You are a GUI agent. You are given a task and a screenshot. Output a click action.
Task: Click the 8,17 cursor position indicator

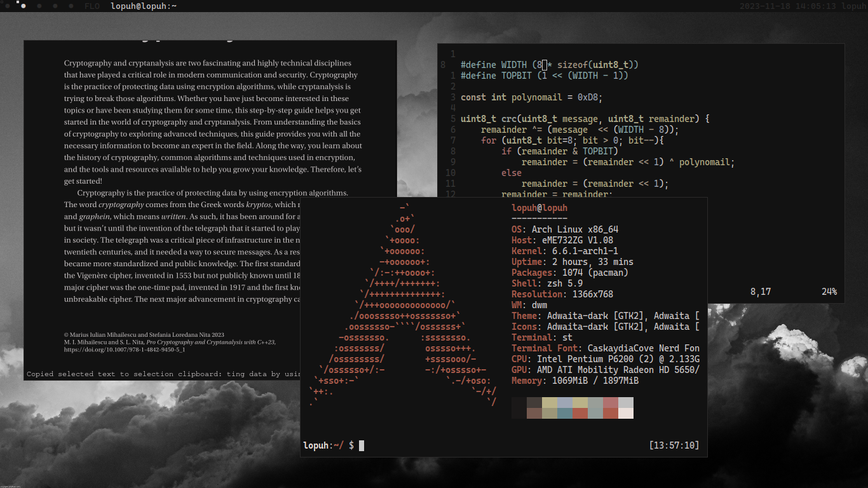[x=759, y=291]
